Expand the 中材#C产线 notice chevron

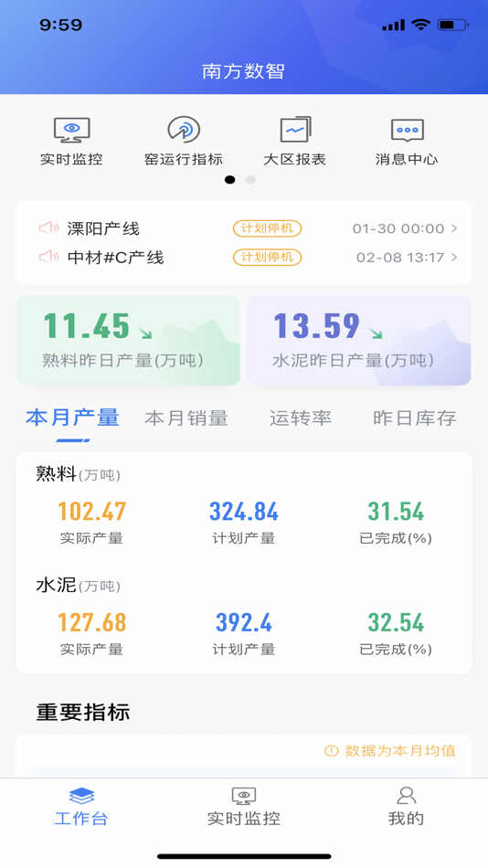coord(454,257)
